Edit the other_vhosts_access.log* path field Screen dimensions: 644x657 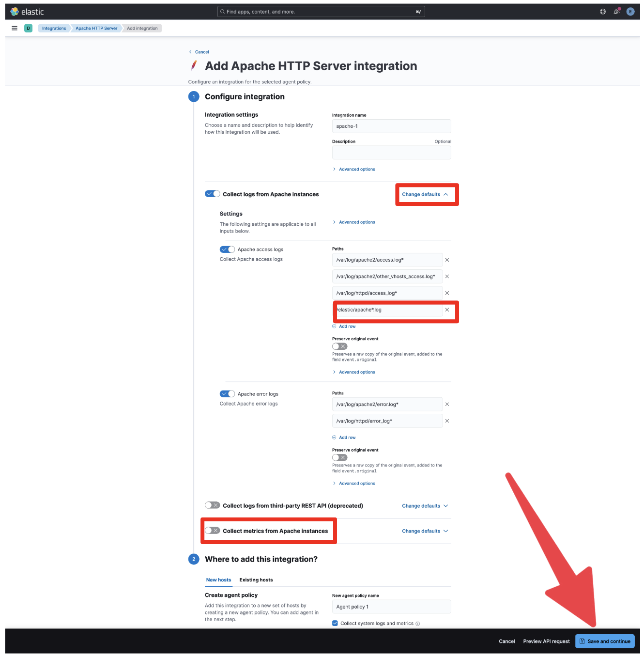coord(387,276)
